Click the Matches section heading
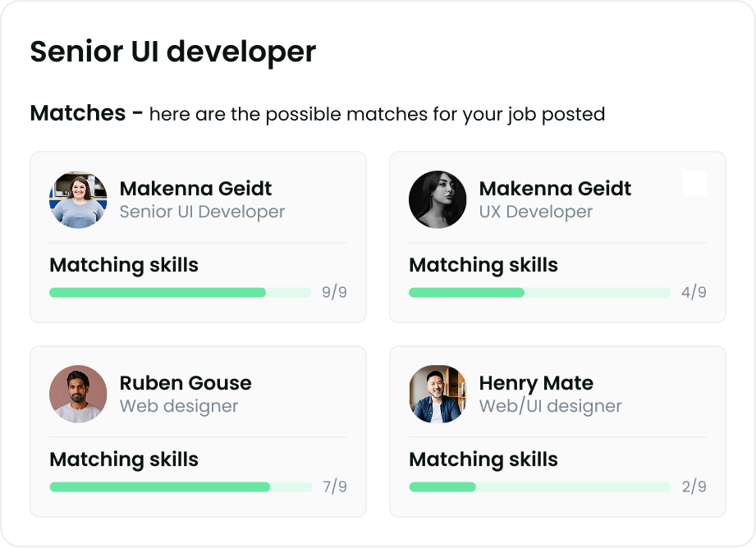The height and width of the screenshot is (548, 756). pos(78,113)
